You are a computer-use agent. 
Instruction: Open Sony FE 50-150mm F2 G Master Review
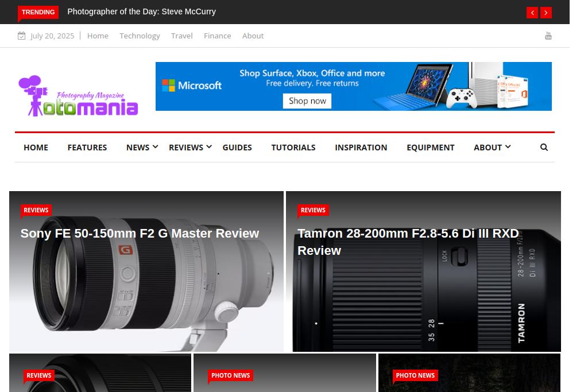tap(140, 234)
